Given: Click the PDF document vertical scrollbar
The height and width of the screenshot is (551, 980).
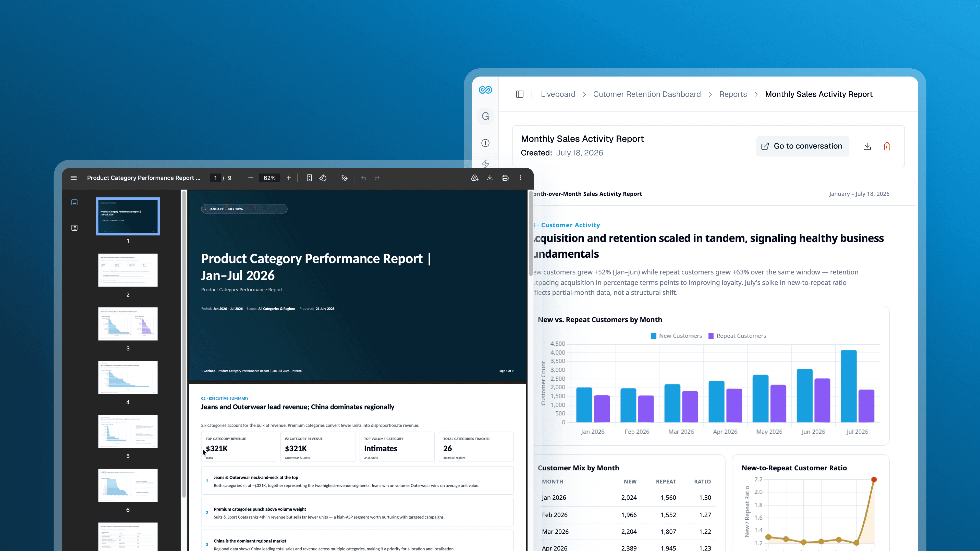Looking at the screenshot, I should point(531,233).
